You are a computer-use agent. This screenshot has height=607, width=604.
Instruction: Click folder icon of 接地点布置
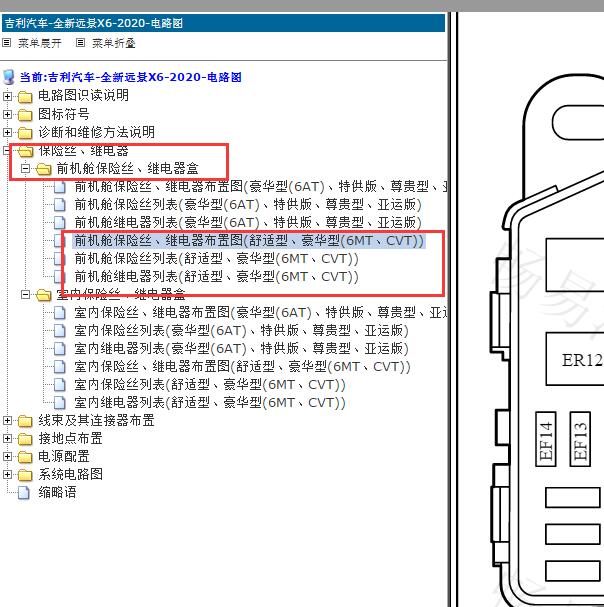coord(25,439)
